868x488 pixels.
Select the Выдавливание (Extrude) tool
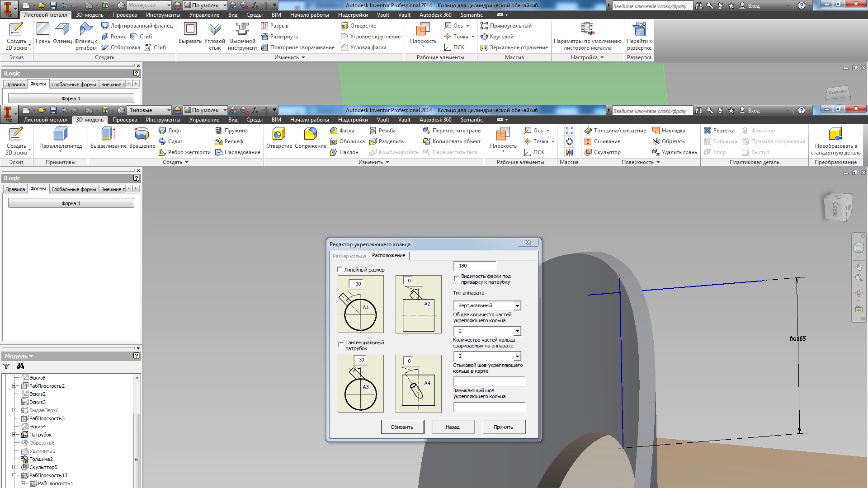[x=108, y=138]
